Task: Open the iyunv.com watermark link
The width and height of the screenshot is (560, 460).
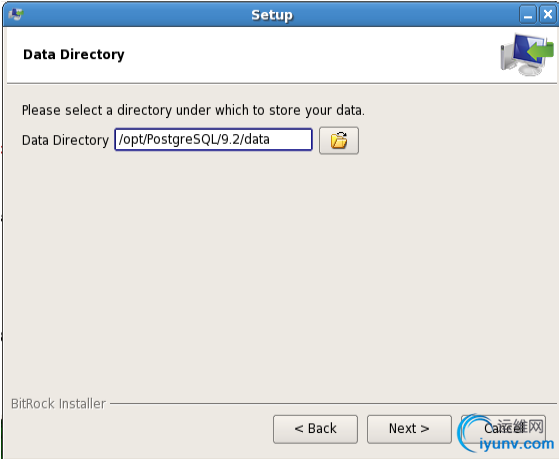Action: point(516,444)
